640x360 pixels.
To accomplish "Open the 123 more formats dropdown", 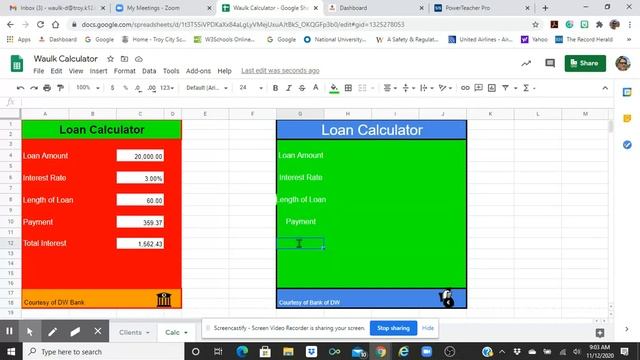I will pos(167,88).
